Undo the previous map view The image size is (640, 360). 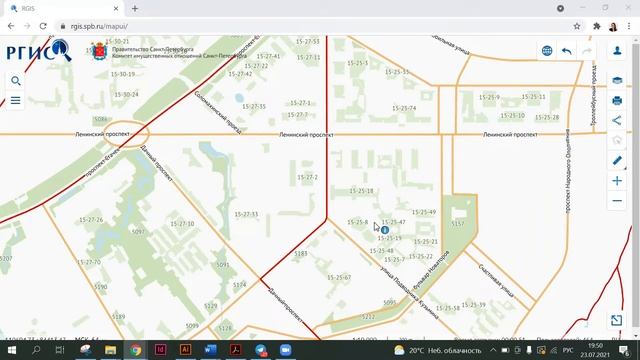pyautogui.click(x=567, y=51)
